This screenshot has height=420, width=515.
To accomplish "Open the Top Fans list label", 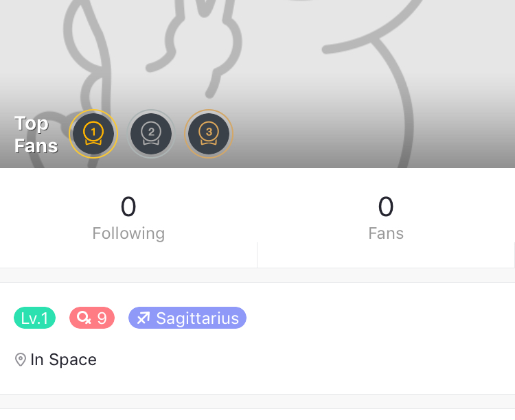I will pos(36,134).
